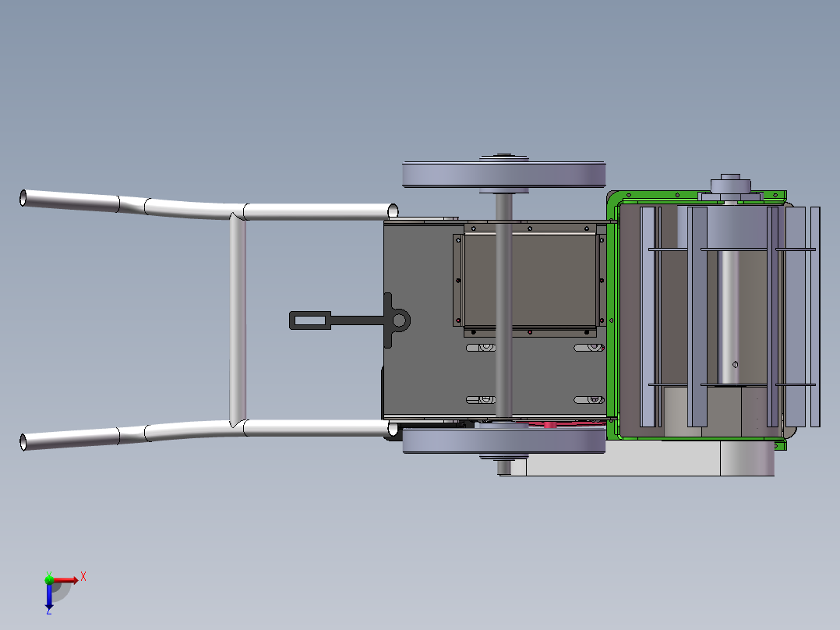Click the green Y axis dot of triad
840x630 pixels.
[x=49, y=579]
